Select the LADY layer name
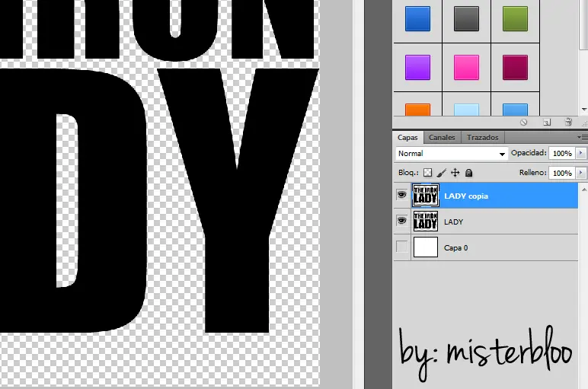 (x=453, y=222)
